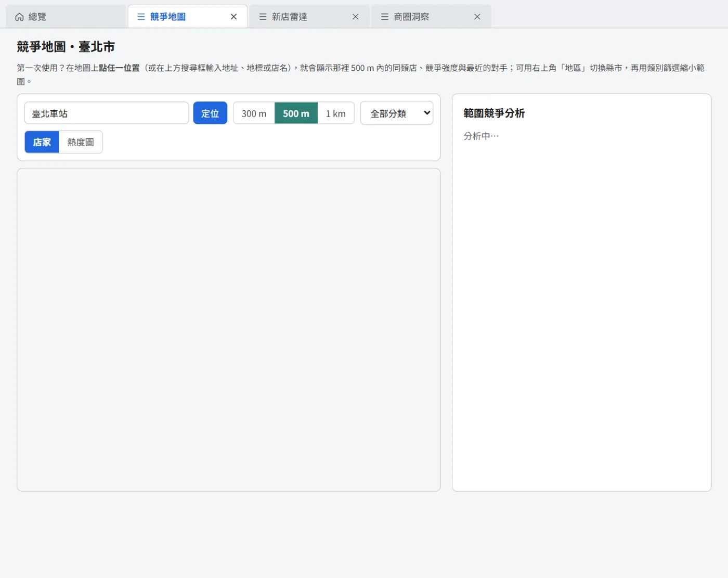Switch to the 總覽 tab

(66, 17)
